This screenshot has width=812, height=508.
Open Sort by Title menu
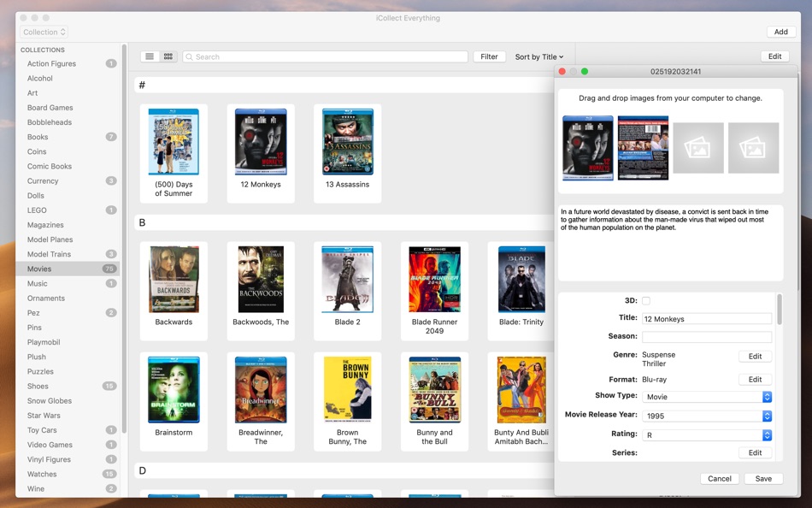[x=538, y=57]
